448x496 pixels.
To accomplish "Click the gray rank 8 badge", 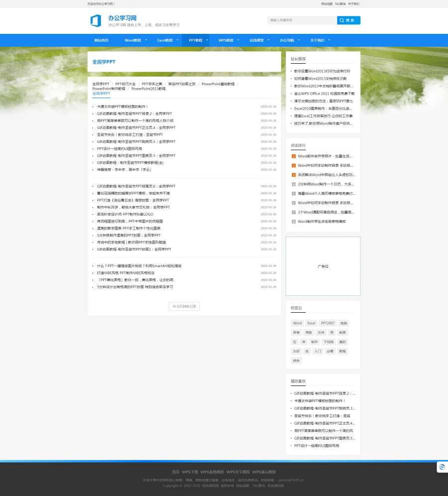I will pos(294,222).
